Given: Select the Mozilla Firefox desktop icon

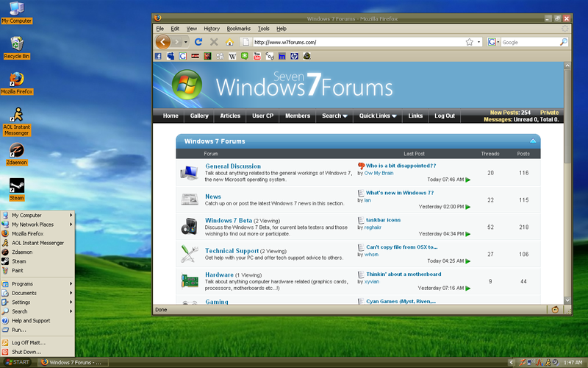Looking at the screenshot, I should 17,83.
